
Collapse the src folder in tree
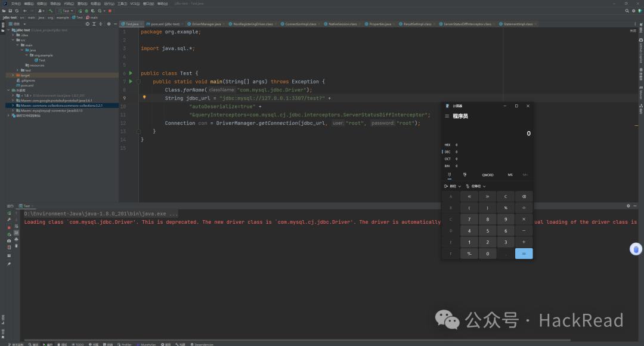pos(13,41)
